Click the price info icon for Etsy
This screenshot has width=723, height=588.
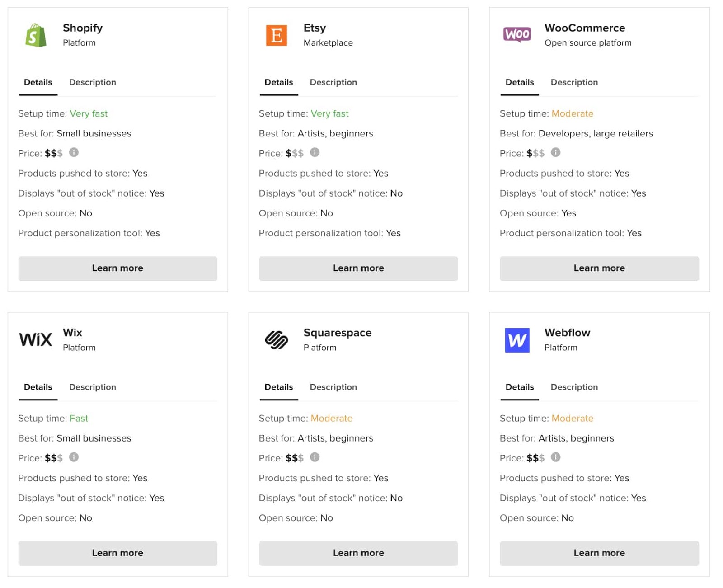pyautogui.click(x=315, y=152)
